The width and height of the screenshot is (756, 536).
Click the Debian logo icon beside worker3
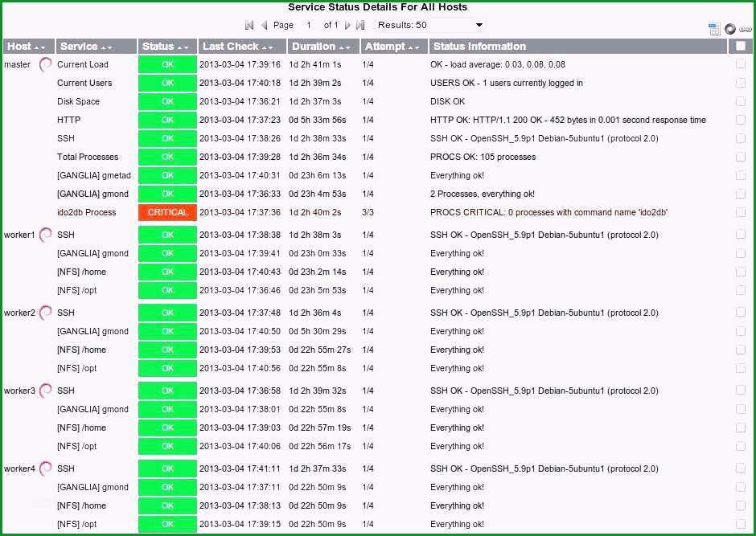[x=45, y=391]
